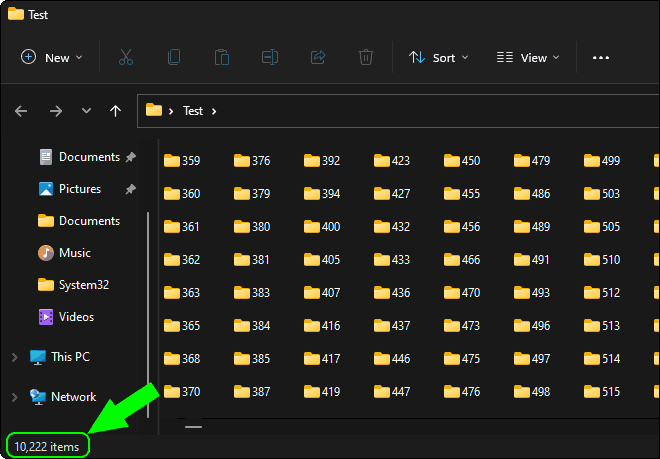Image resolution: width=660 pixels, height=459 pixels.
Task: Select folder 392
Action: tap(322, 160)
